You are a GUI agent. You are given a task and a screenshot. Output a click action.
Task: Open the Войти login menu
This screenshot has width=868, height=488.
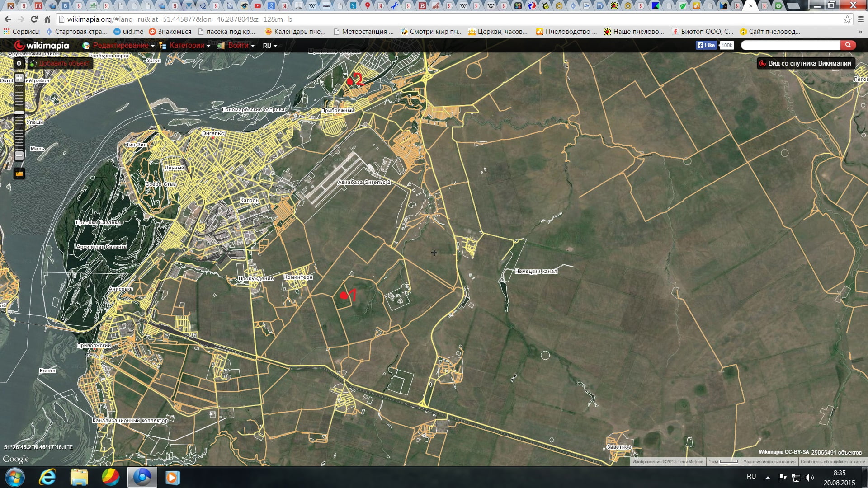[x=239, y=46]
